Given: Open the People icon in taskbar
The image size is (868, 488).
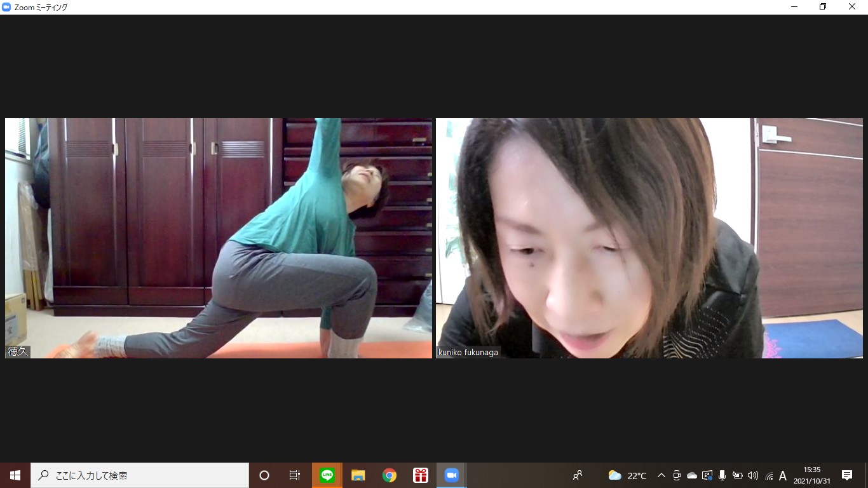Looking at the screenshot, I should [578, 475].
